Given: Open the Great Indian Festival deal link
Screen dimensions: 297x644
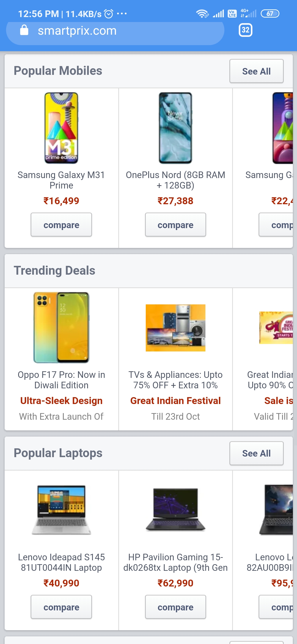Looking at the screenshot, I should coord(175,401).
